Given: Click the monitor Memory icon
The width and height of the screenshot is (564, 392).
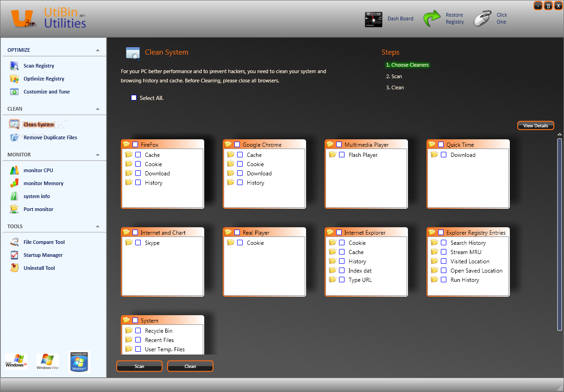Looking at the screenshot, I should point(14,183).
